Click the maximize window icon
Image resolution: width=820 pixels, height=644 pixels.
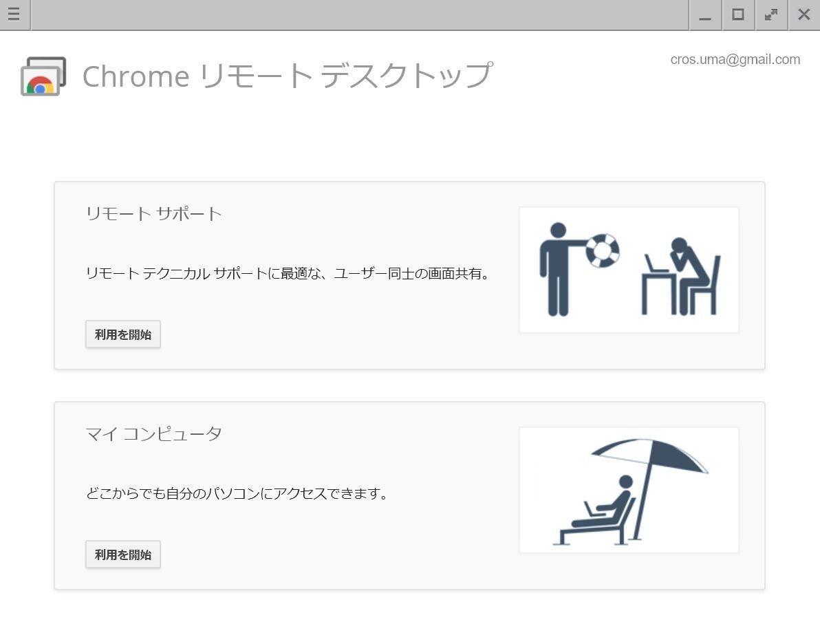click(737, 14)
